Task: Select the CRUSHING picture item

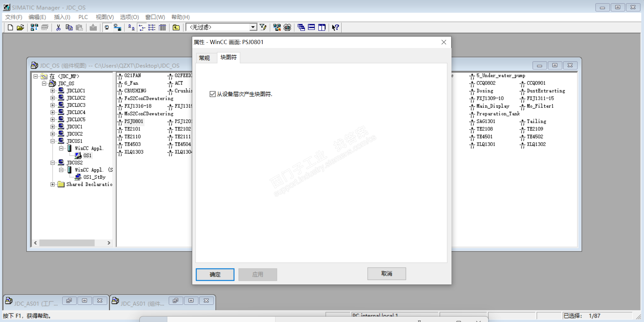Action: tap(135, 91)
